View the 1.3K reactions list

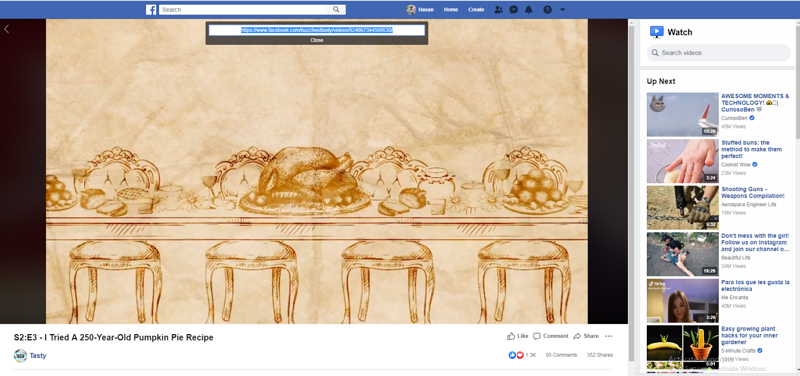click(x=522, y=355)
